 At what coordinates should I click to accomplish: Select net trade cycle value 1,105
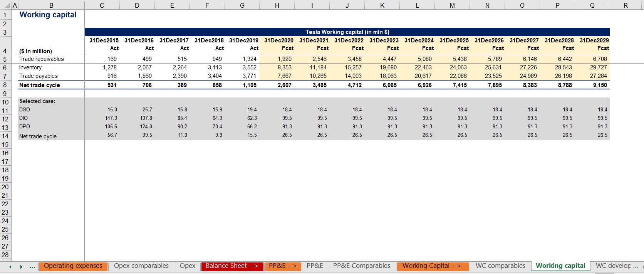click(250, 85)
